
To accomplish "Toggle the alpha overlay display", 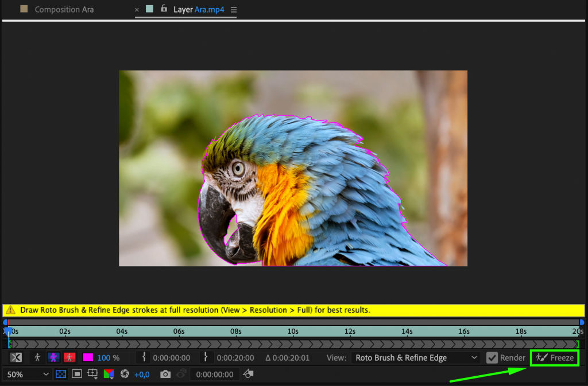I will 69,357.
